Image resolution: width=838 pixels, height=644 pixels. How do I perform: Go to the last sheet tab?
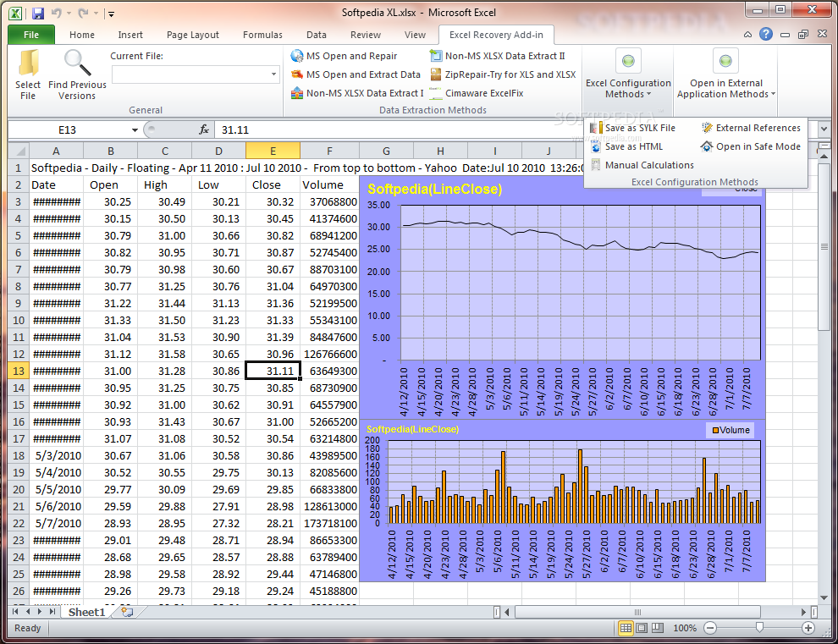pos(52,611)
